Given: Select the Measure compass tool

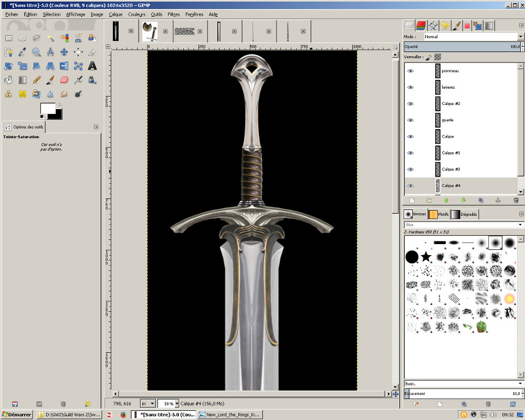Looking at the screenshot, I should click(50, 52).
